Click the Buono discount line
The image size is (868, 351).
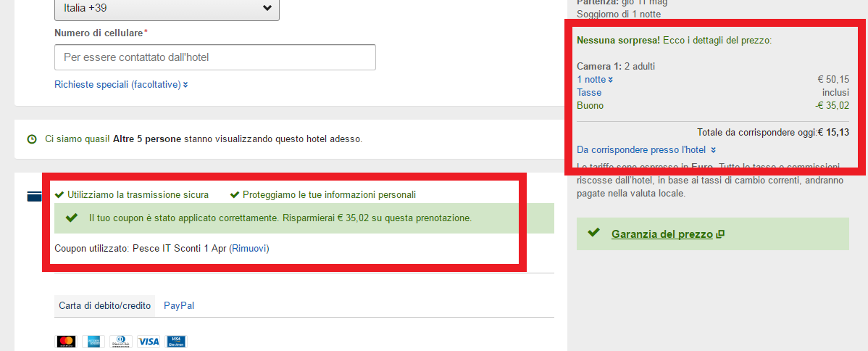[713, 105]
